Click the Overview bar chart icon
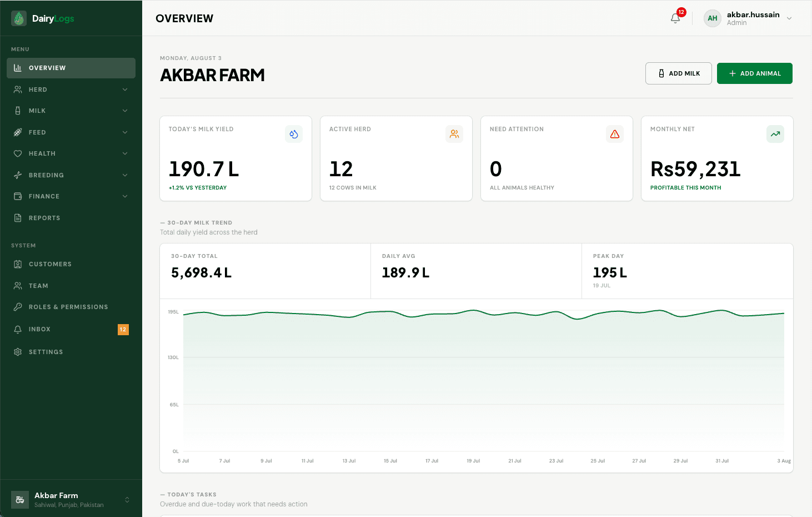The width and height of the screenshot is (812, 517). [18, 68]
